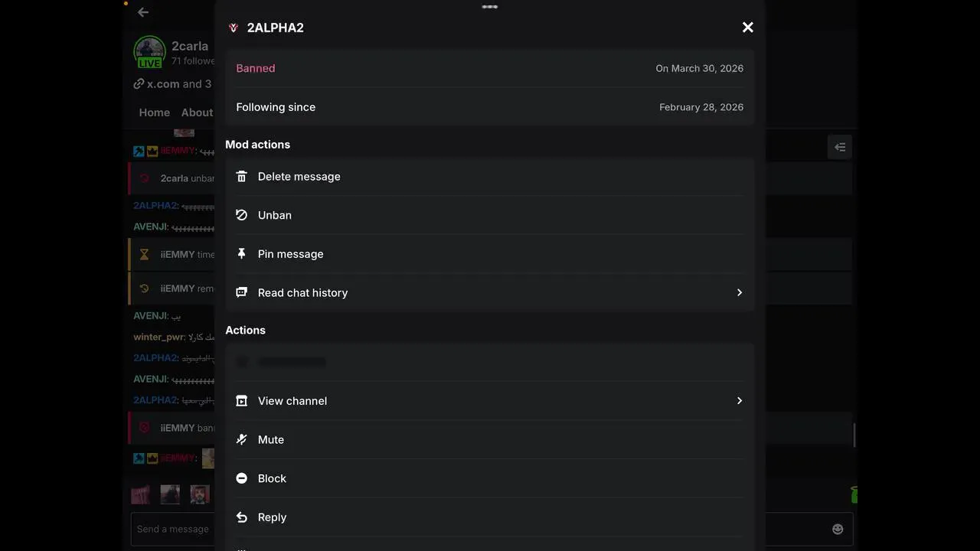Image resolution: width=980 pixels, height=551 pixels.
Task: Click the Read chat history icon
Action: coord(242,292)
